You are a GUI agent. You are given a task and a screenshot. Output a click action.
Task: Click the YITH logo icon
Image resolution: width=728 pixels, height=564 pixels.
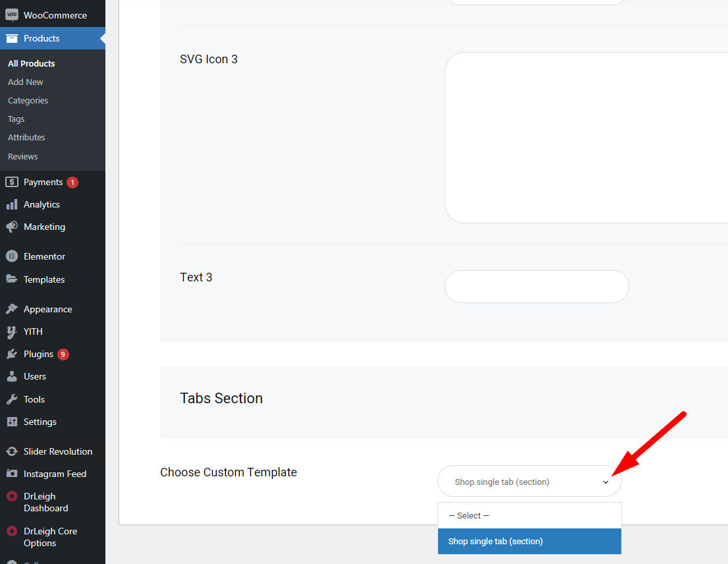(x=12, y=331)
